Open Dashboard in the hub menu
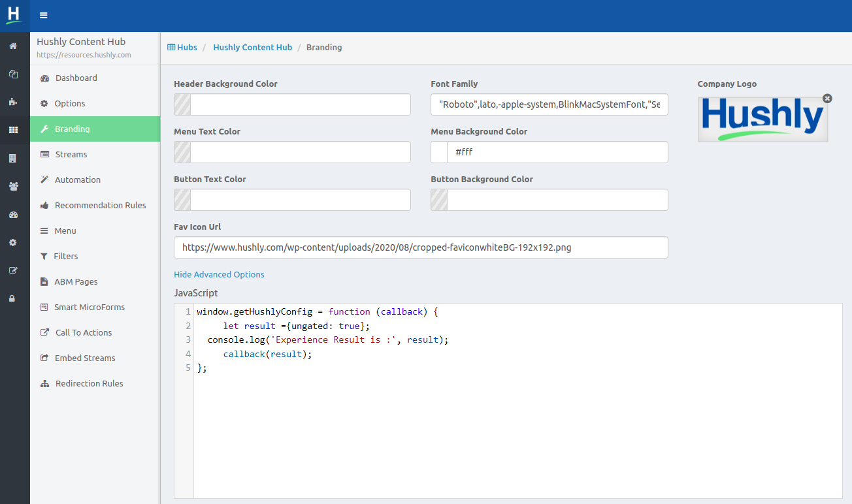The image size is (852, 504). pos(95,78)
